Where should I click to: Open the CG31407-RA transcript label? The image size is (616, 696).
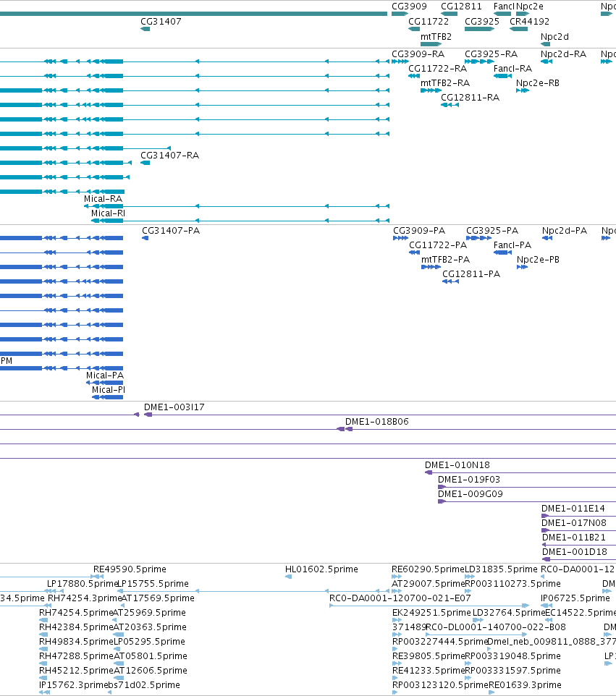[x=169, y=156]
